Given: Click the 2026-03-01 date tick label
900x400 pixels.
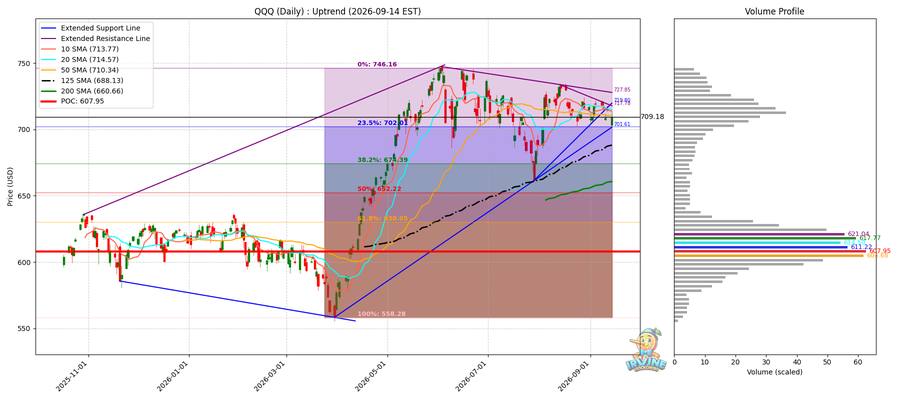Looking at the screenshot, I should pos(269,375).
